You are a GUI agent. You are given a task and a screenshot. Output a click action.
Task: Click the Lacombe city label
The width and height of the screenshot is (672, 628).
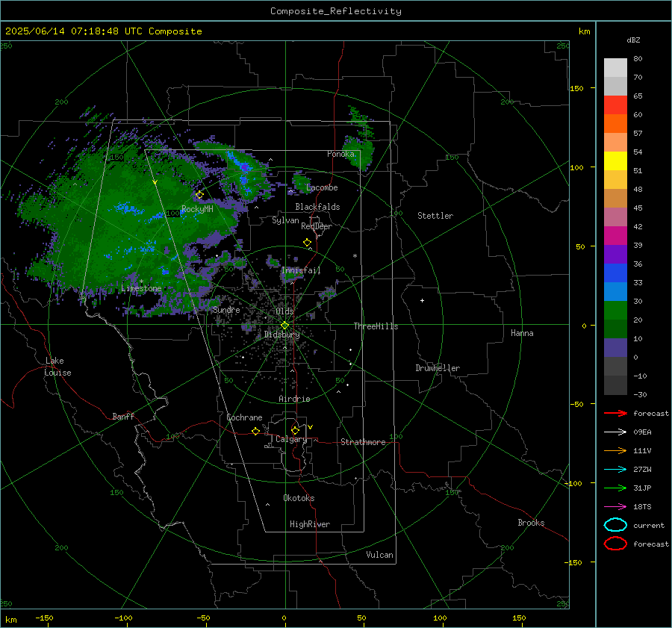point(322,187)
